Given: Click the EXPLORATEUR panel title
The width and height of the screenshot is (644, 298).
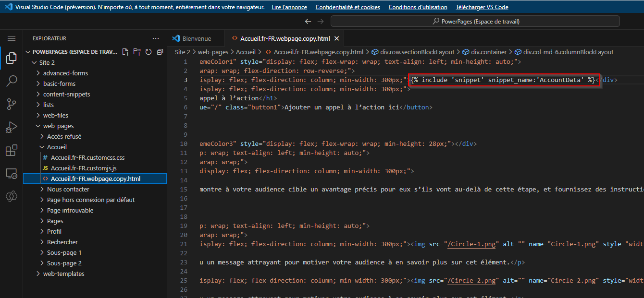Looking at the screenshot, I should (x=50, y=38).
